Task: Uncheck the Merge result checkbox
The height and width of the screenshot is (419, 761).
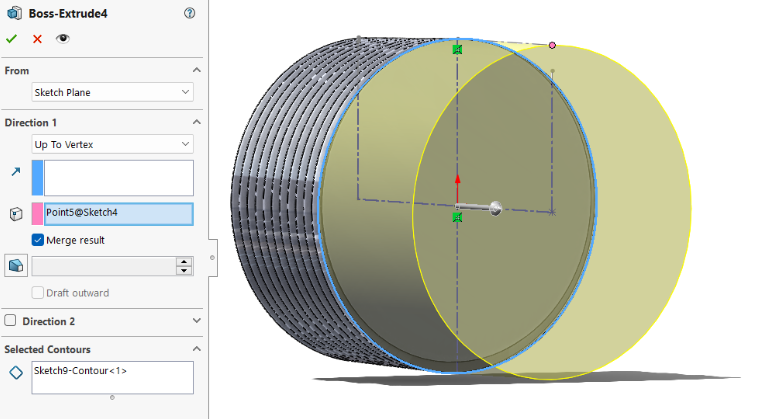Action: (x=38, y=240)
